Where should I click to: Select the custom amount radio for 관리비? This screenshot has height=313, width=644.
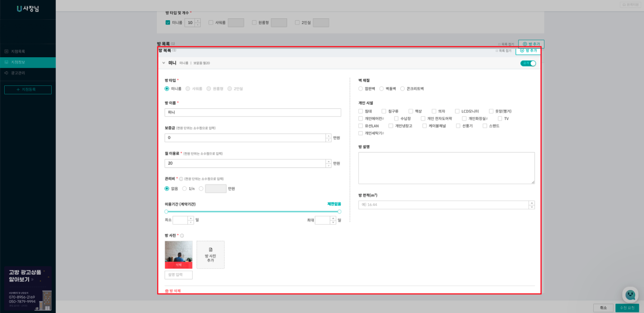[201, 189]
